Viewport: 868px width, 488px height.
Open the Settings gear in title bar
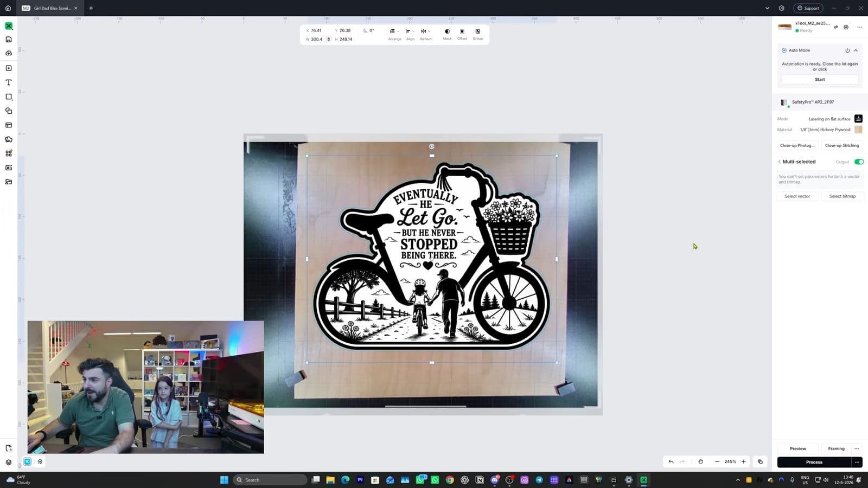[x=782, y=8]
